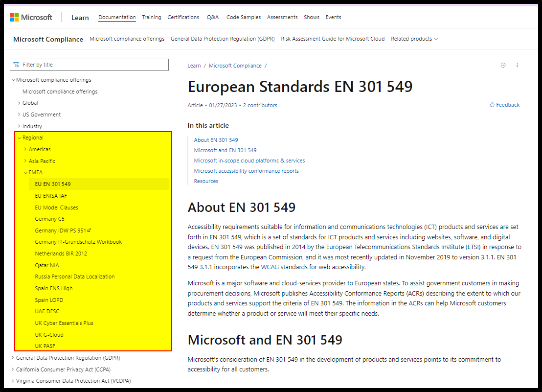Select Qatar NIA tree item
This screenshot has height=392, width=542.
pyautogui.click(x=46, y=265)
